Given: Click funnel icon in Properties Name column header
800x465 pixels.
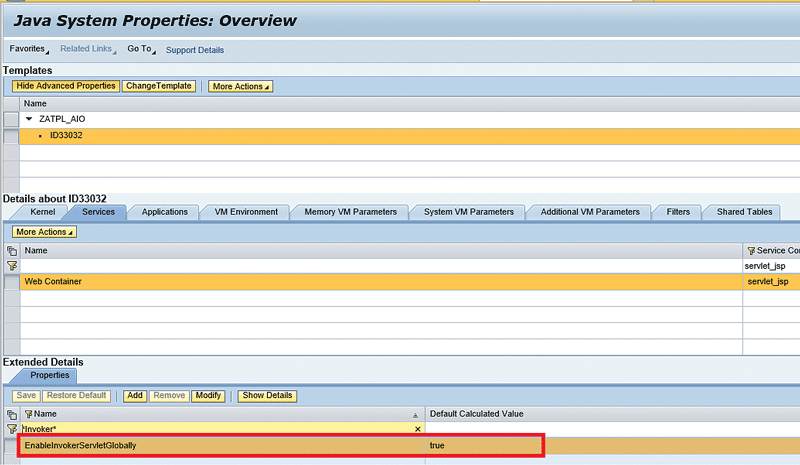Looking at the screenshot, I should click(28, 413).
